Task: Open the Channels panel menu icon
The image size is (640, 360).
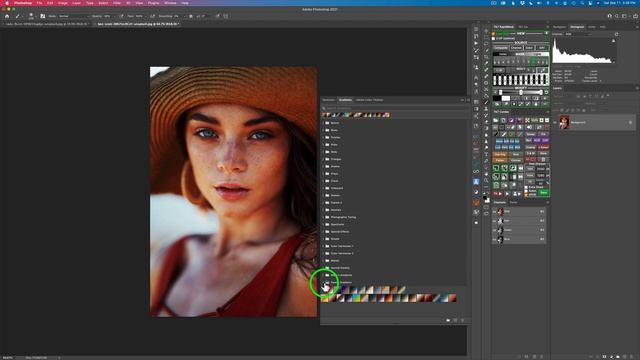Action: (x=547, y=202)
